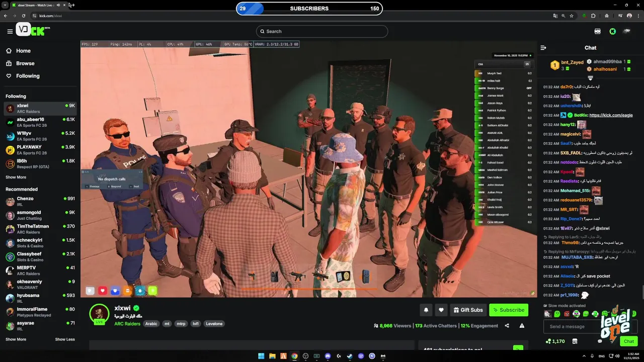Open MERPTV recommended channel

pyautogui.click(x=40, y=270)
